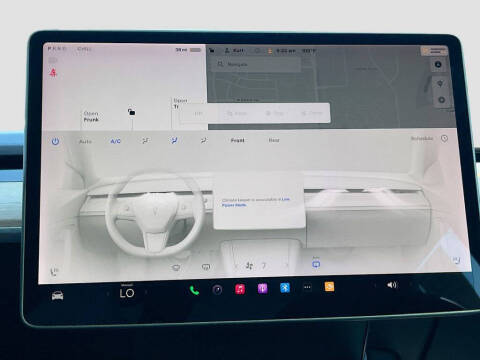Toggle the rear window defrost icon
The image size is (480, 360).
206,267
